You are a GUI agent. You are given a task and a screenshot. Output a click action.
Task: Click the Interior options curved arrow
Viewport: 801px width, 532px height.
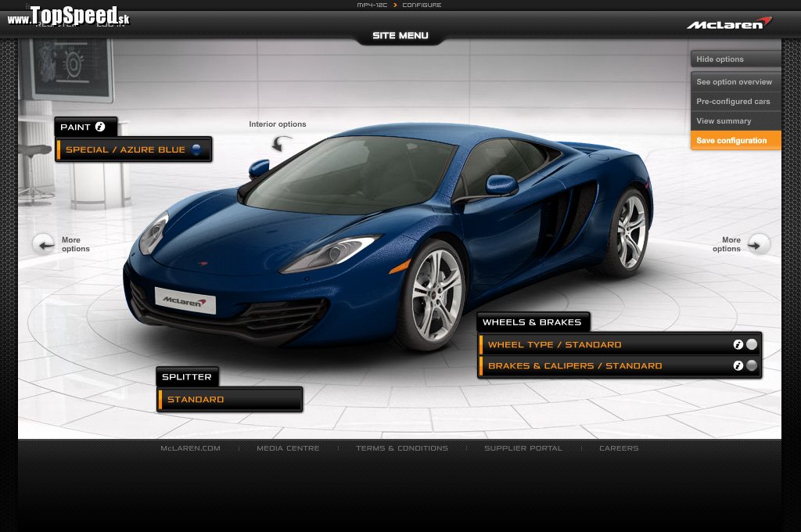tap(281, 143)
